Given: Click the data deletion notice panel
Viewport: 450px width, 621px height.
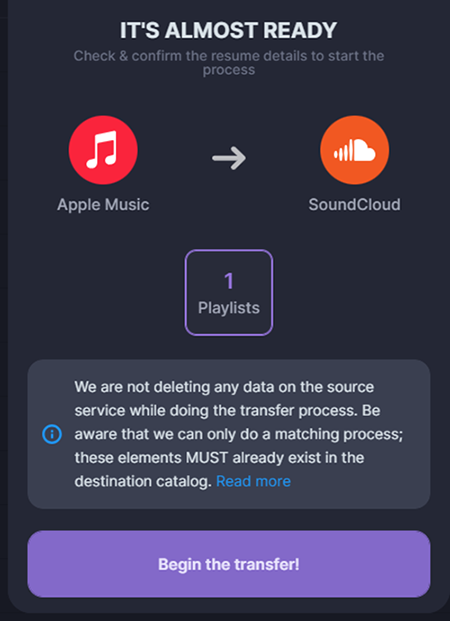Looking at the screenshot, I should (x=229, y=434).
